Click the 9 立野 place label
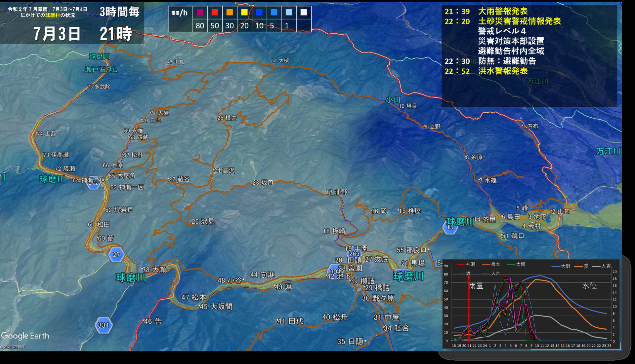 (432, 127)
